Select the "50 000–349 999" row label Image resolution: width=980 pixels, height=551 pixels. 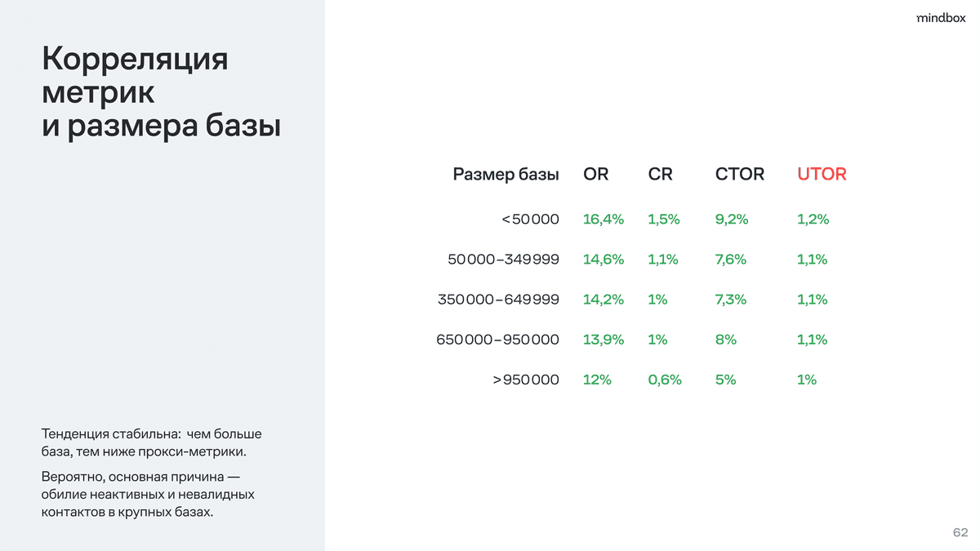pos(503,260)
